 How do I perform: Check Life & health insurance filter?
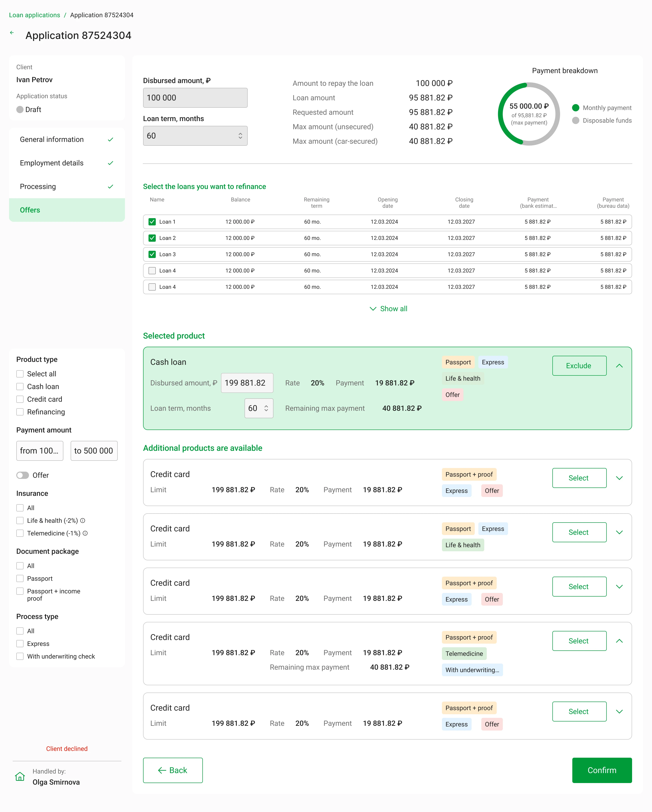point(20,521)
